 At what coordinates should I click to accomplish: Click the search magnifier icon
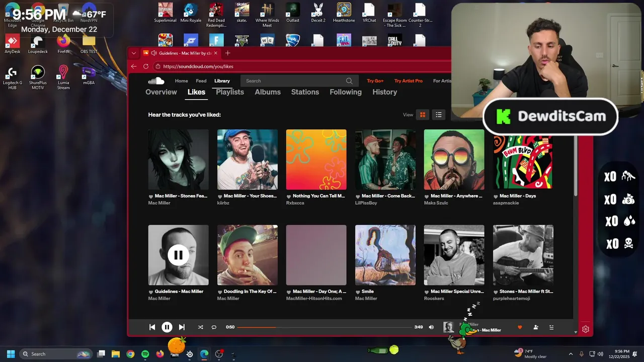pos(349,81)
